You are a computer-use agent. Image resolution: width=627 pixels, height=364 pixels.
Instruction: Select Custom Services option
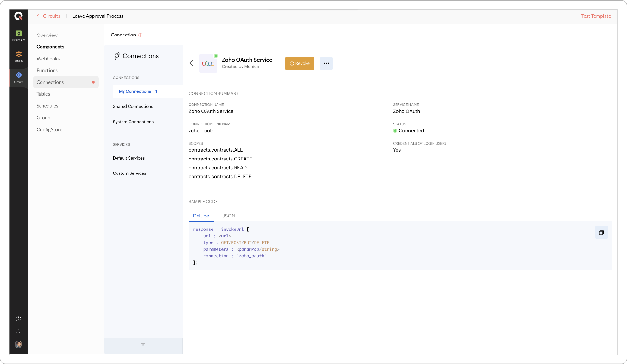pos(129,173)
